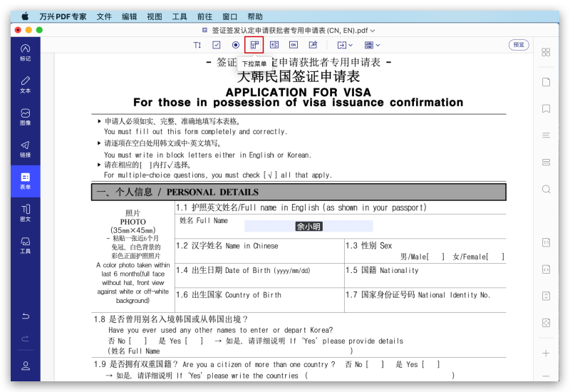Open the 工具 menu in the menu bar

click(x=180, y=16)
